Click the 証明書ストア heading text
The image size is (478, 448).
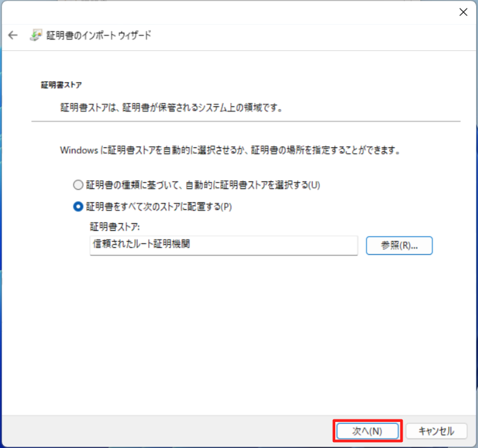tap(61, 85)
